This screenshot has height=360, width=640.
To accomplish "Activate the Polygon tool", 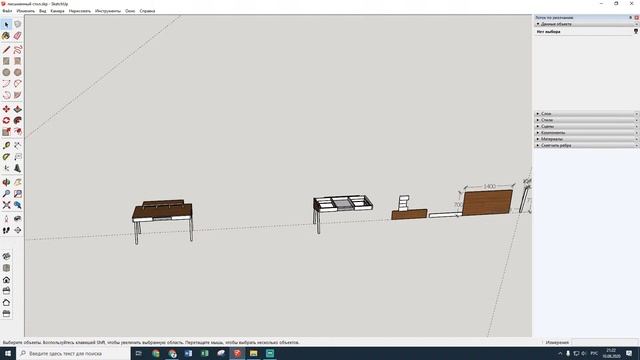I will (x=18, y=72).
